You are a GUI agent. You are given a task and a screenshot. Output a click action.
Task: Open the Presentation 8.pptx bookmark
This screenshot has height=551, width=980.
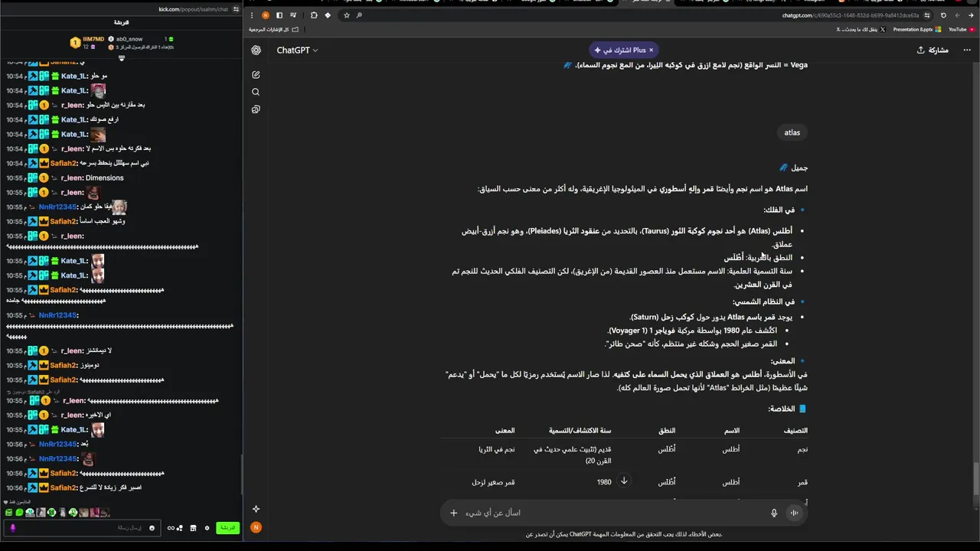click(917, 29)
